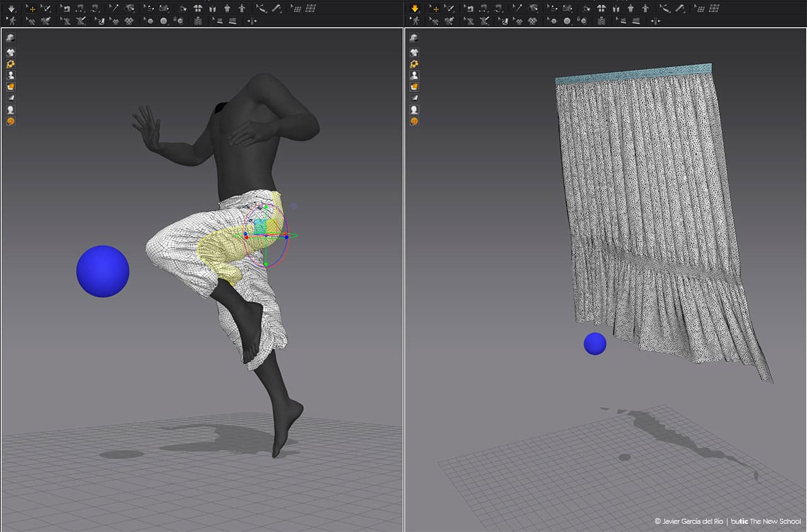Toggle the orange globe icon in left sidebar
807x532 pixels.
coord(11,121)
